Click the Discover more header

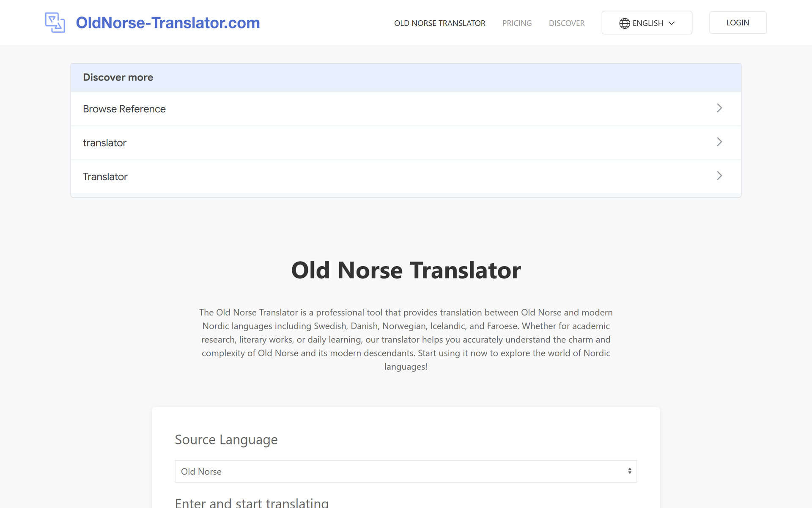pos(406,77)
